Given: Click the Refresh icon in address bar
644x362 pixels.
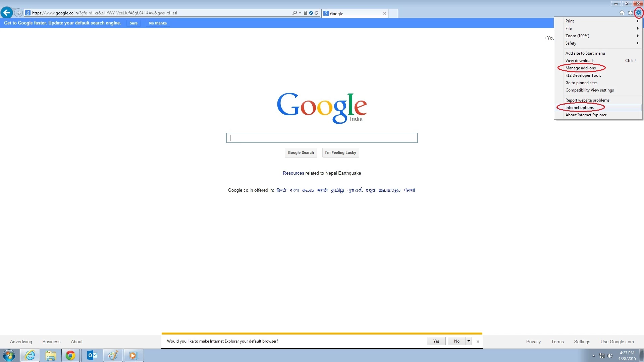Looking at the screenshot, I should 316,13.
